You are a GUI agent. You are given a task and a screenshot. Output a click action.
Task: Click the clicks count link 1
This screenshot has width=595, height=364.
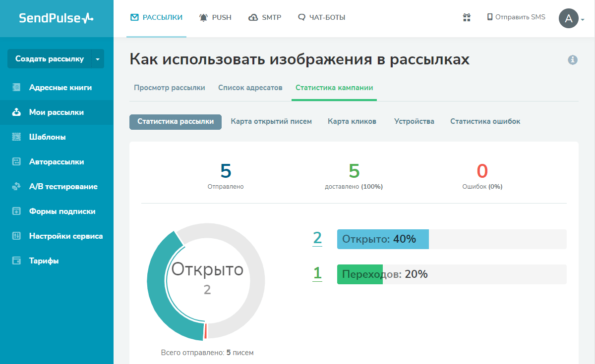317,273
